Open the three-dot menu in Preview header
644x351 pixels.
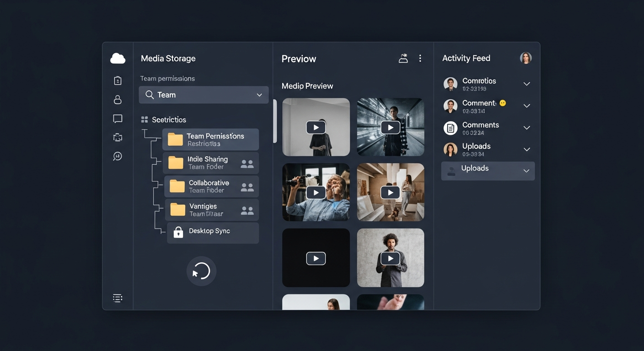coord(420,58)
